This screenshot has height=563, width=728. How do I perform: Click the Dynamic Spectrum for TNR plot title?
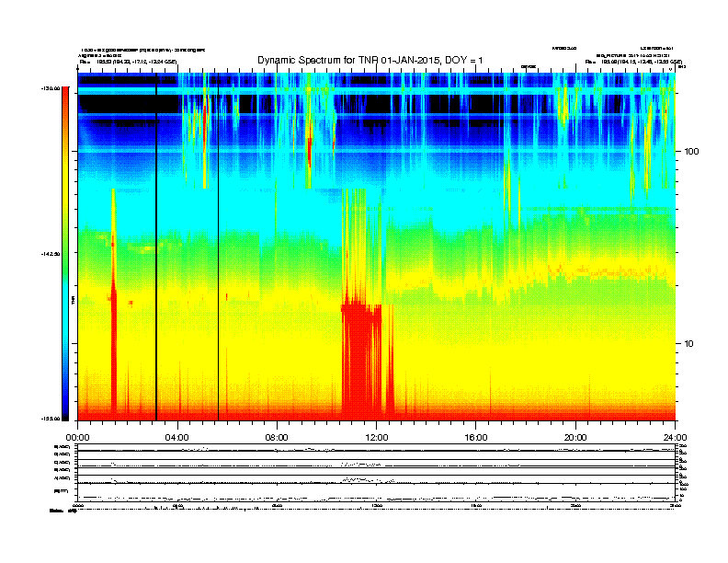(x=370, y=61)
